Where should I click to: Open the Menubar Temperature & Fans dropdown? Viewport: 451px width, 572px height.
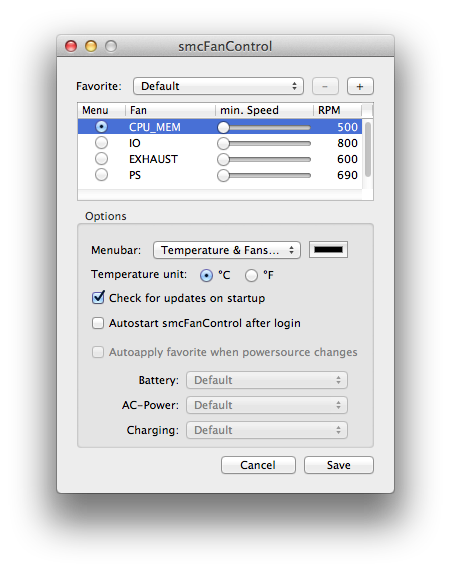click(x=227, y=250)
